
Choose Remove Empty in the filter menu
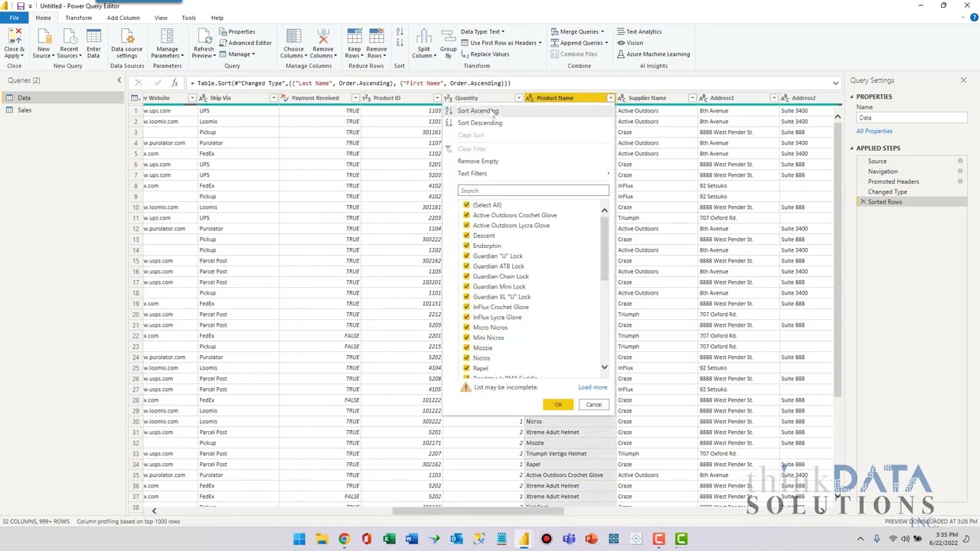(x=478, y=161)
